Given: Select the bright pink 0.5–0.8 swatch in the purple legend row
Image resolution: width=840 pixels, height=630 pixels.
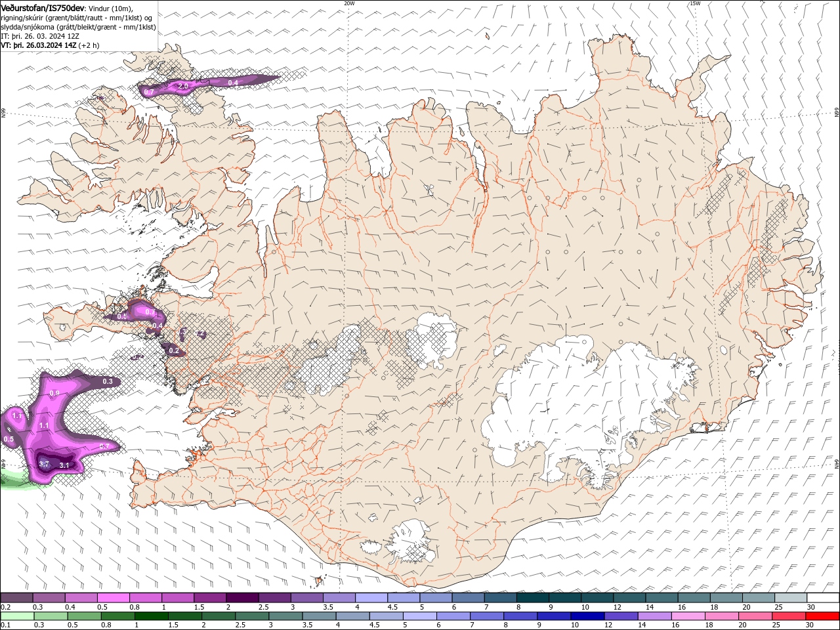Looking at the screenshot, I should tap(114, 598).
